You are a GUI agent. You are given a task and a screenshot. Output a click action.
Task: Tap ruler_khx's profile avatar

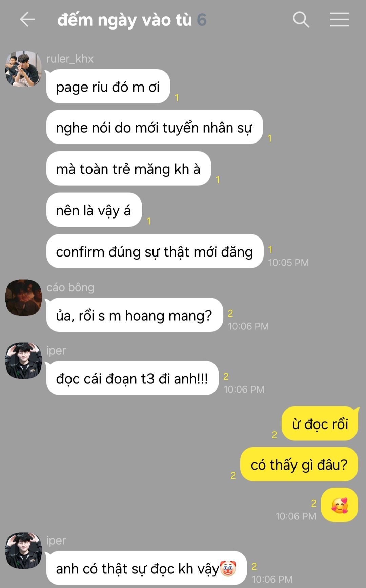click(23, 69)
